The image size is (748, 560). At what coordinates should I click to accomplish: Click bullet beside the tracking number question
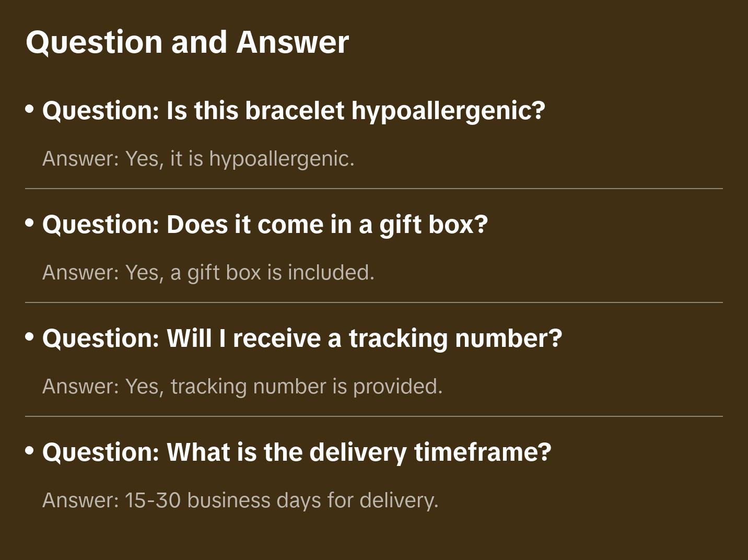click(x=30, y=337)
